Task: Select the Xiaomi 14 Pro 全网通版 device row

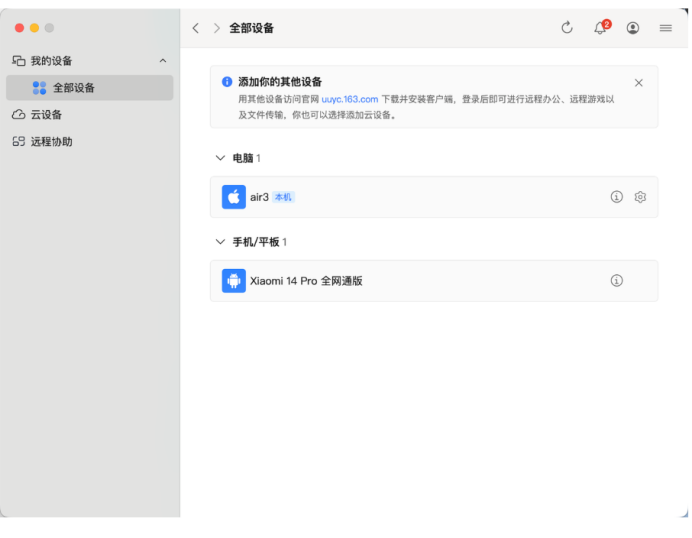Action: pos(420,281)
